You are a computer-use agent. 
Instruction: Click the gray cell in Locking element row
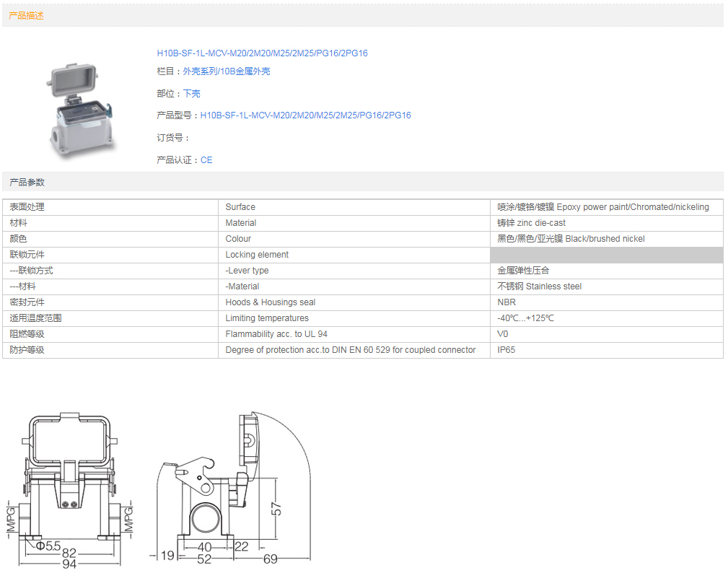point(606,255)
